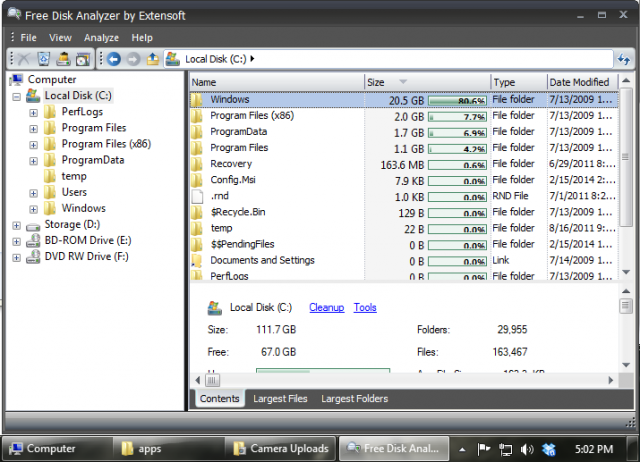Click the Tools link
The image size is (640, 462).
point(365,307)
